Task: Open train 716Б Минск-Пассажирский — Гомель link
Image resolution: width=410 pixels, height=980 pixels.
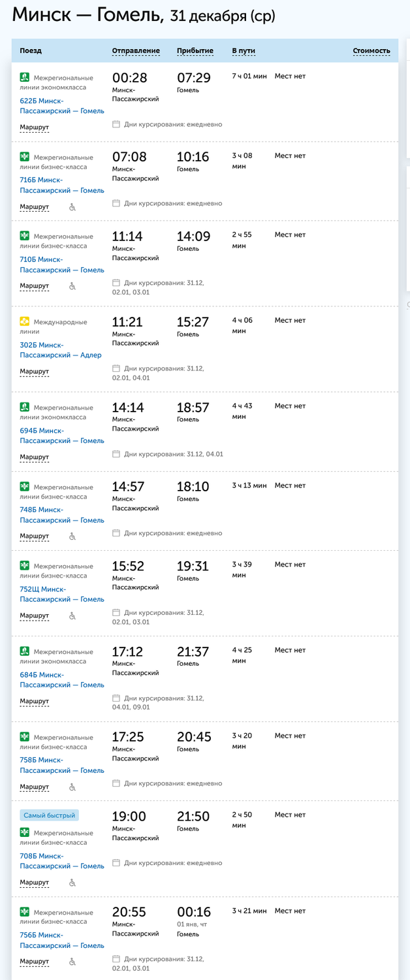Action: [61, 185]
